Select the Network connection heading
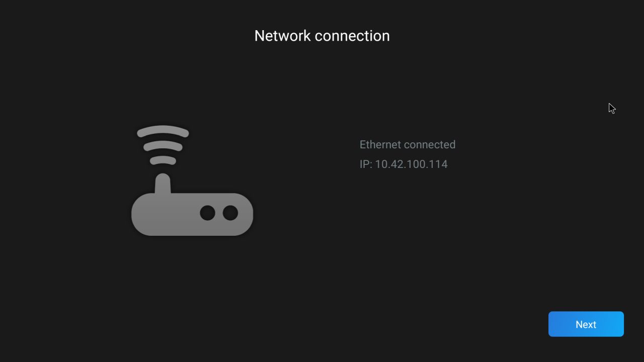The image size is (644, 362). coord(322,36)
